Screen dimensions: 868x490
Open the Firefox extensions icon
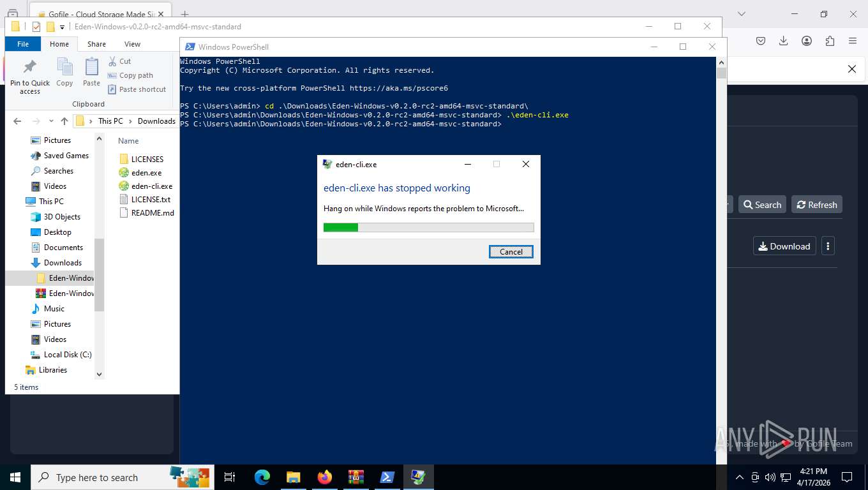830,41
